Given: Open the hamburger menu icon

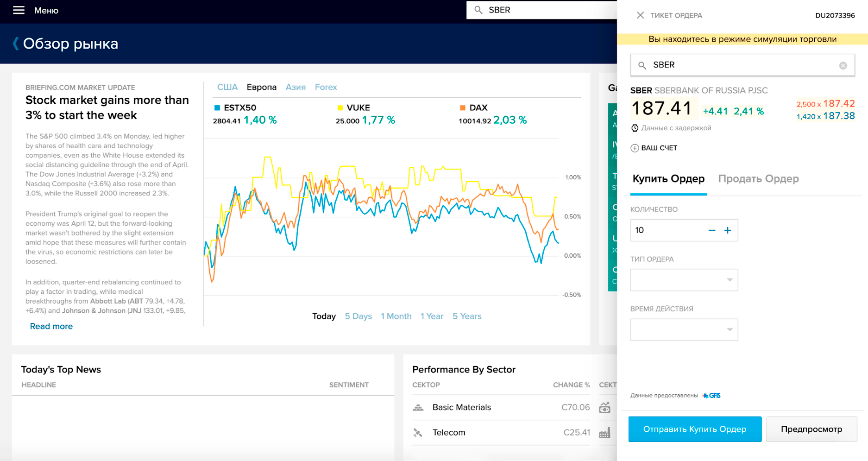Looking at the screenshot, I should point(19,10).
